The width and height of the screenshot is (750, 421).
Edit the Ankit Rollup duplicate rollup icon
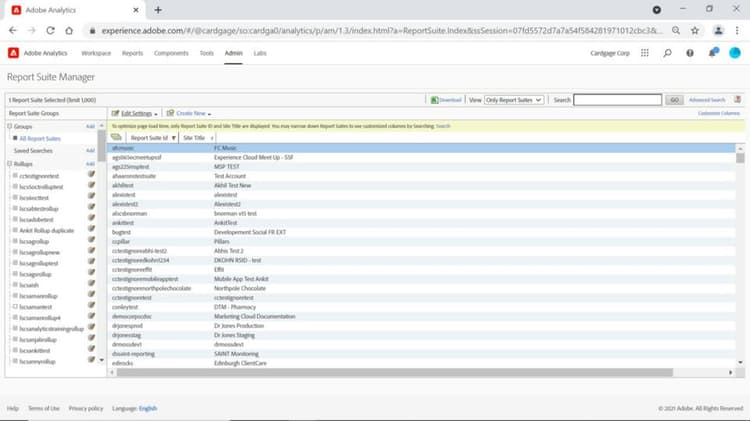[x=91, y=229]
